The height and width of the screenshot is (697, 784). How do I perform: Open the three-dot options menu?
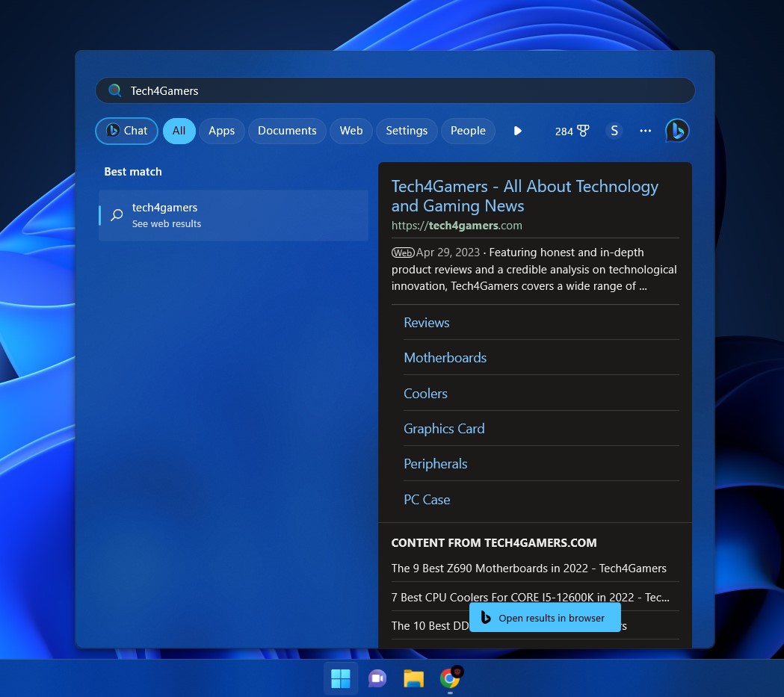click(x=646, y=131)
